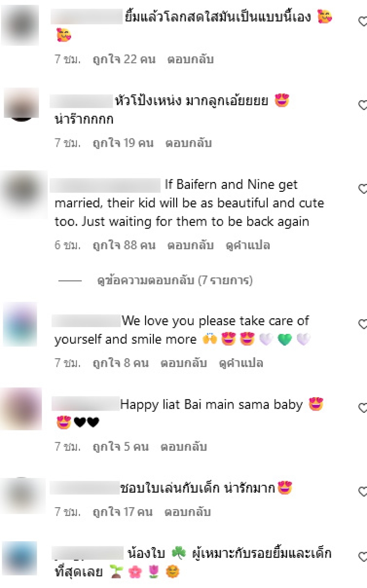View the 22 likes on the first comment
The image size is (367, 588).
coord(124,59)
